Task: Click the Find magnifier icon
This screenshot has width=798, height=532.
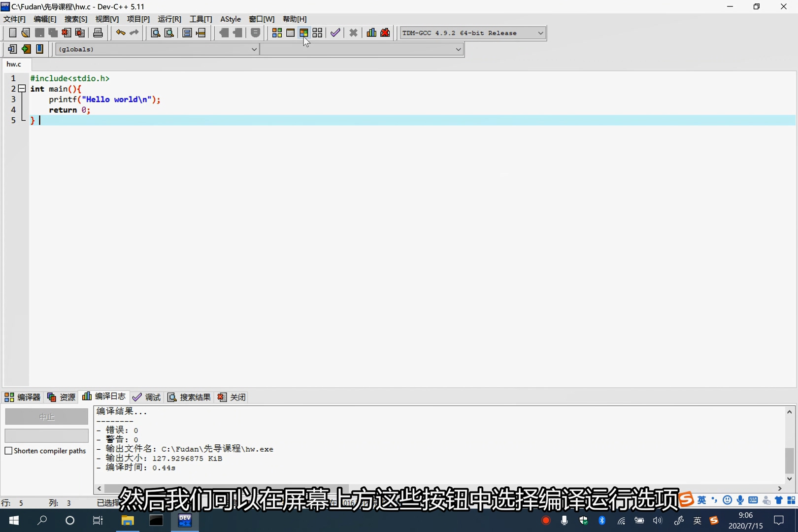Action: click(x=156, y=33)
